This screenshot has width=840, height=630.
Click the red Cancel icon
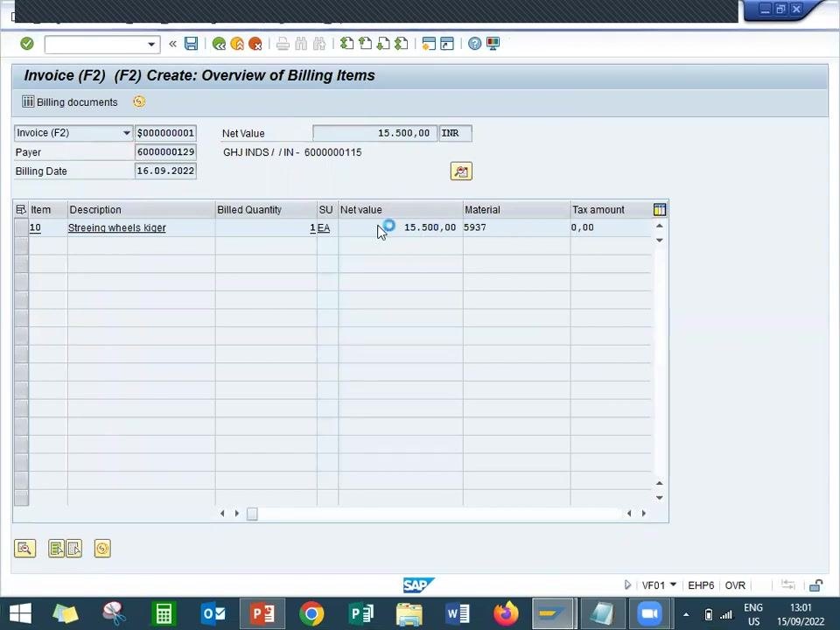[x=255, y=44]
